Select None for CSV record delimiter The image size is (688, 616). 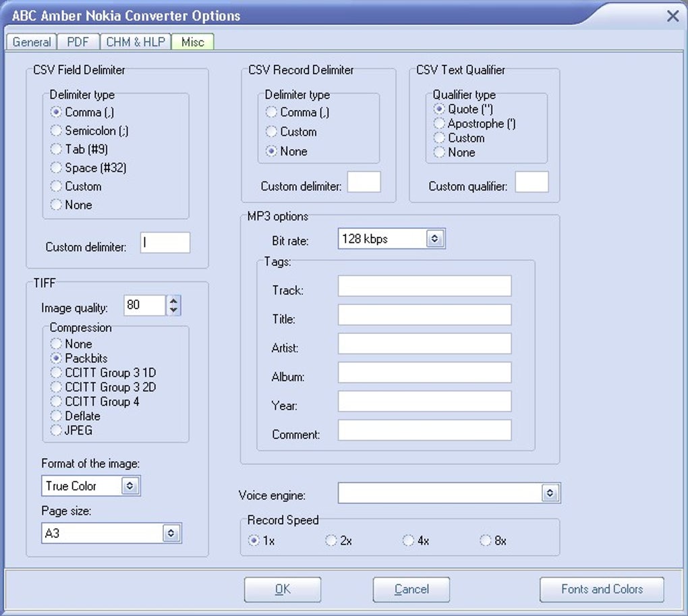287,151
